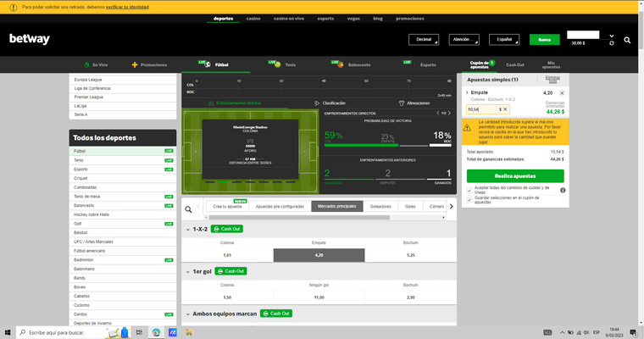Click the betway logo
Viewport: 644px width, 339px height.
pyautogui.click(x=29, y=39)
